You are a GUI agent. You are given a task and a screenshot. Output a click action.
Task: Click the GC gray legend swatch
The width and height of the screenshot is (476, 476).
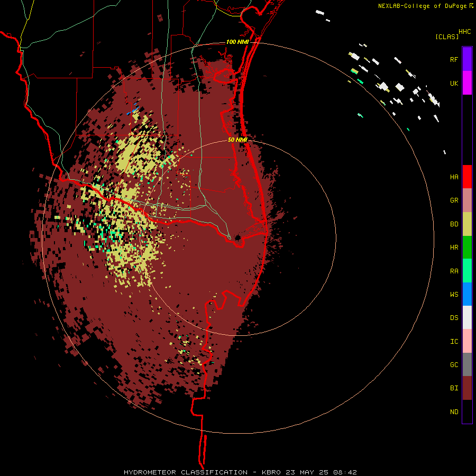click(x=467, y=364)
